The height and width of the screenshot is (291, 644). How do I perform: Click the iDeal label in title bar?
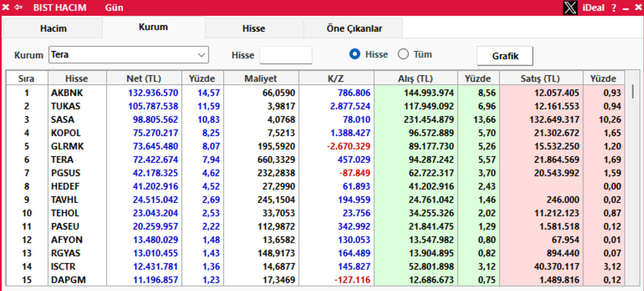(593, 8)
